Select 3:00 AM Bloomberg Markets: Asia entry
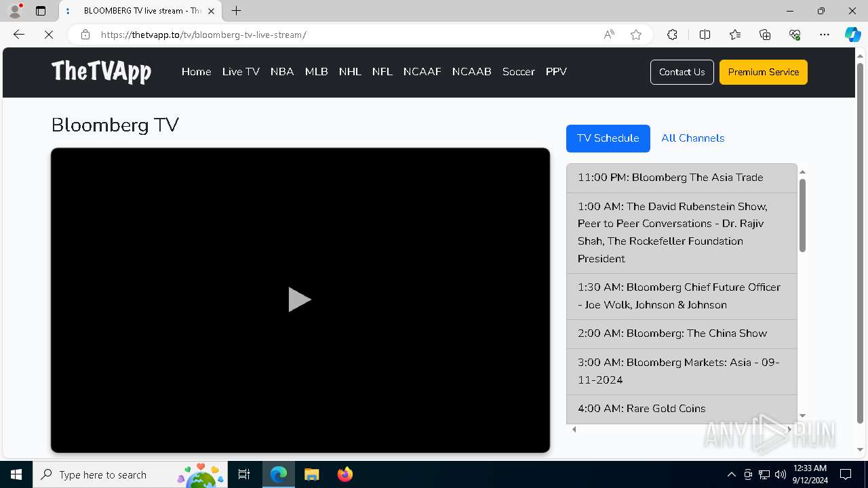 pos(682,372)
